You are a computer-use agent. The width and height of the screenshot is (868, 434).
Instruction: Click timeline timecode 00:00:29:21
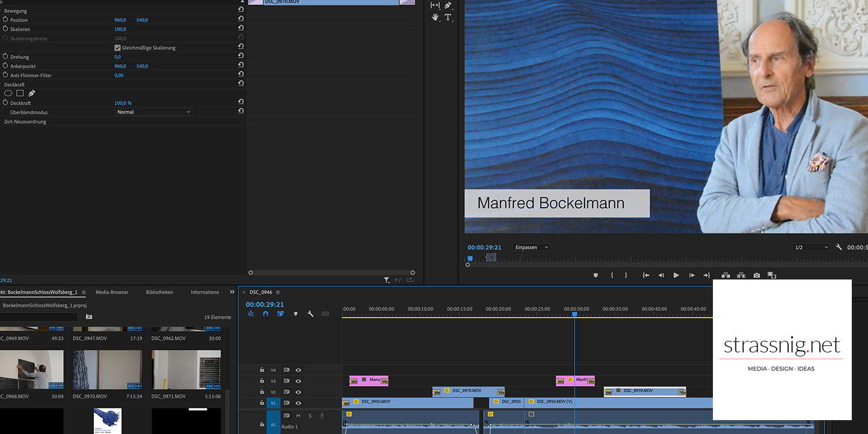264,304
